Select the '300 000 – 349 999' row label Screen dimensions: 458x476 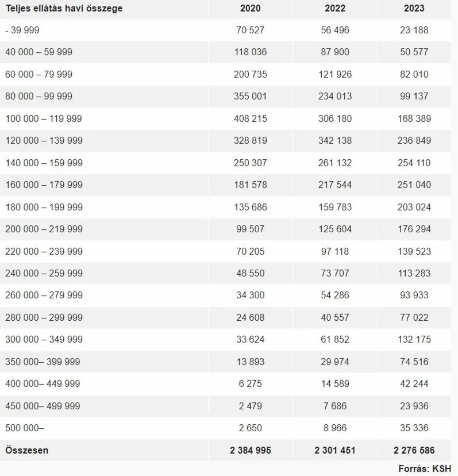(x=44, y=340)
